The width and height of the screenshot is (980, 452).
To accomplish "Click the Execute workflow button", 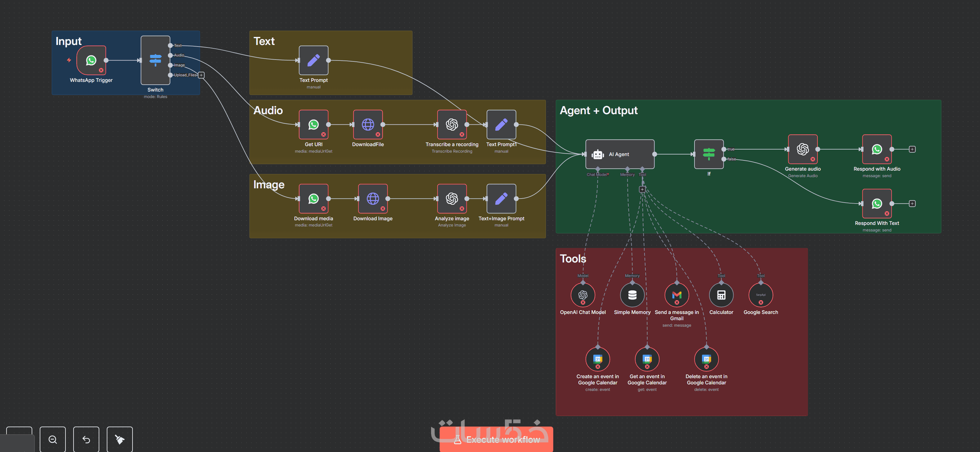I will point(496,440).
